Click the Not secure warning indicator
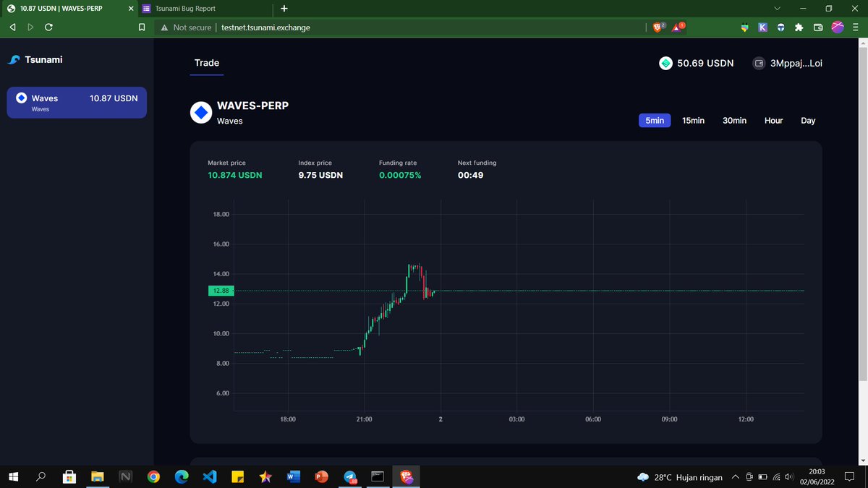The height and width of the screenshot is (488, 868). click(x=186, y=27)
